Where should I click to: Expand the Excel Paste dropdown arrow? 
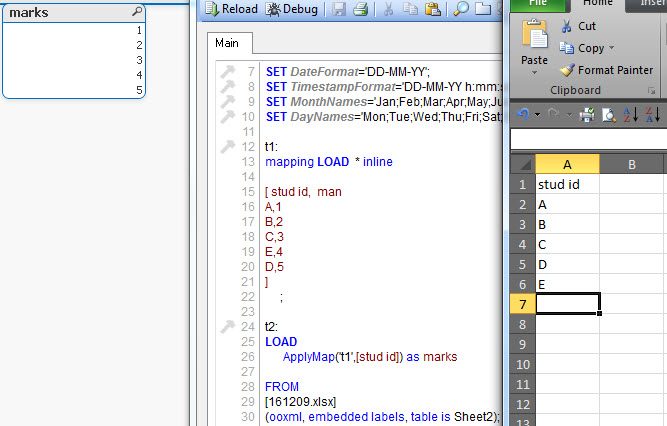[x=534, y=73]
